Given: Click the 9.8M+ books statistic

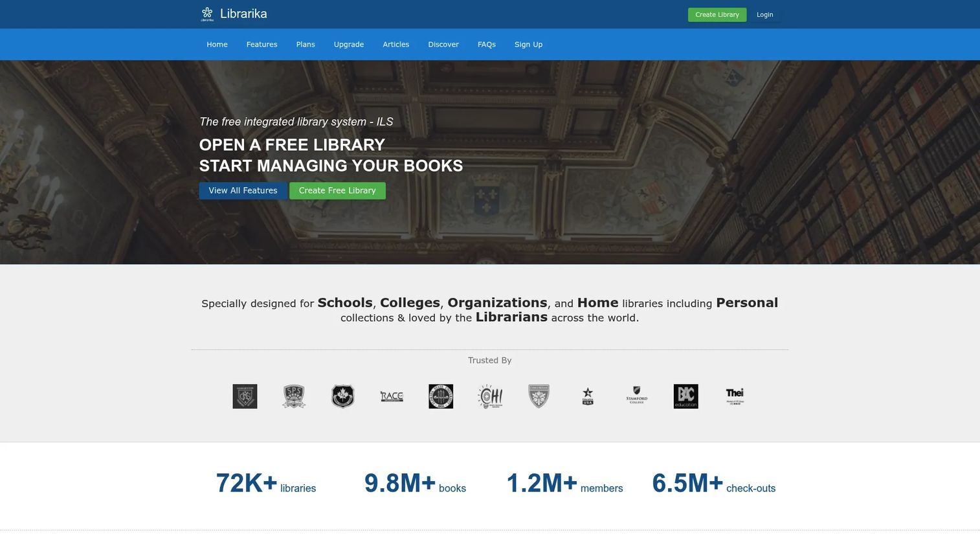Looking at the screenshot, I should (415, 484).
